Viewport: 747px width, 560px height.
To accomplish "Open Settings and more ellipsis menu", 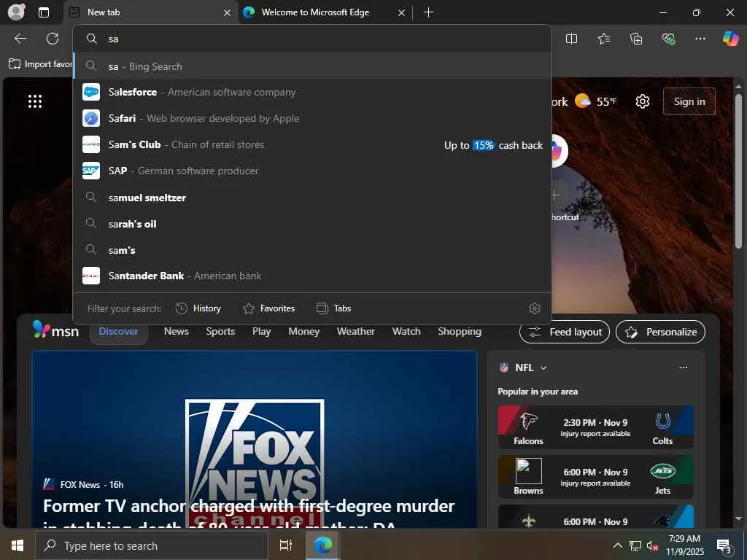I will (x=700, y=39).
